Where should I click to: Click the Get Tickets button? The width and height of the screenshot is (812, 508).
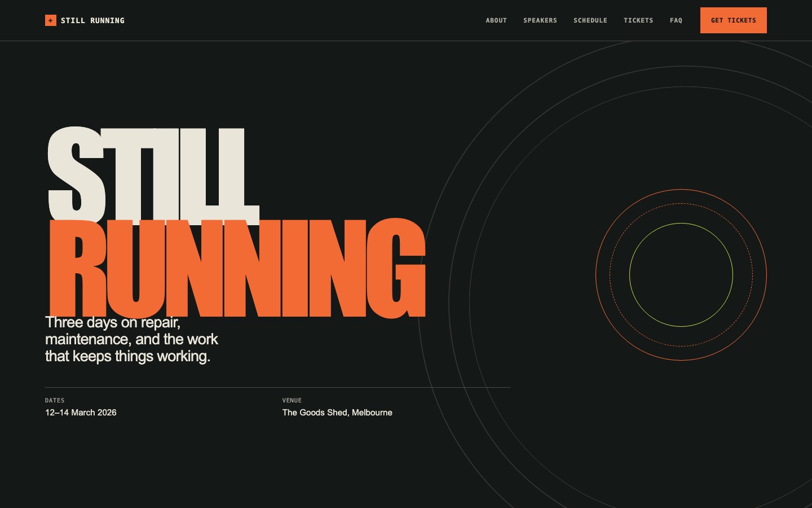(x=734, y=20)
